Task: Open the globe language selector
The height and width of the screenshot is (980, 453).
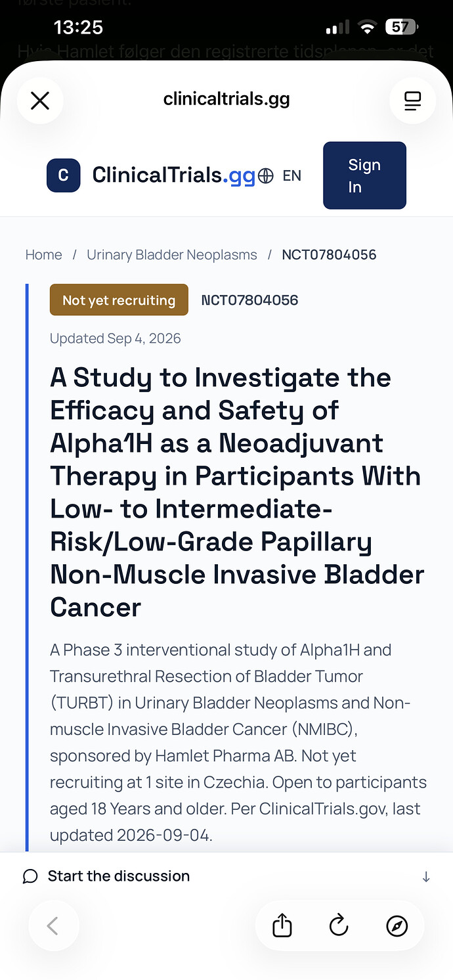Action: coord(266,176)
